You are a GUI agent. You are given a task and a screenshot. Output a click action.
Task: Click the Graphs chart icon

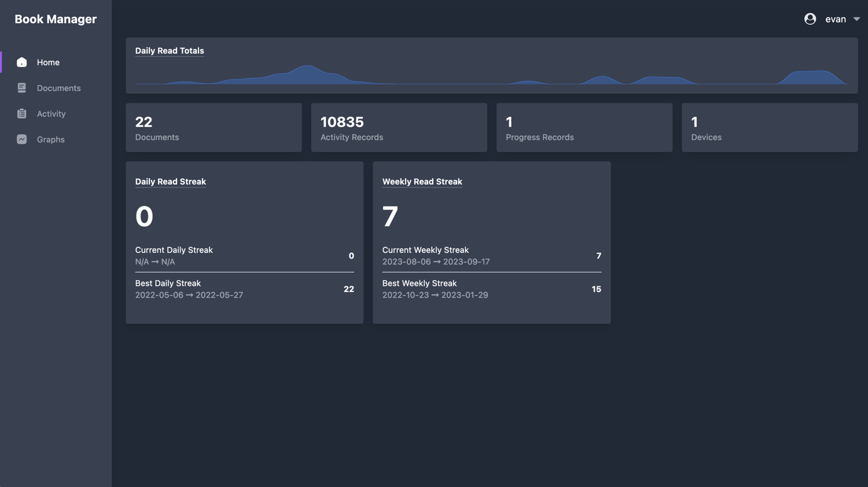[21, 139]
